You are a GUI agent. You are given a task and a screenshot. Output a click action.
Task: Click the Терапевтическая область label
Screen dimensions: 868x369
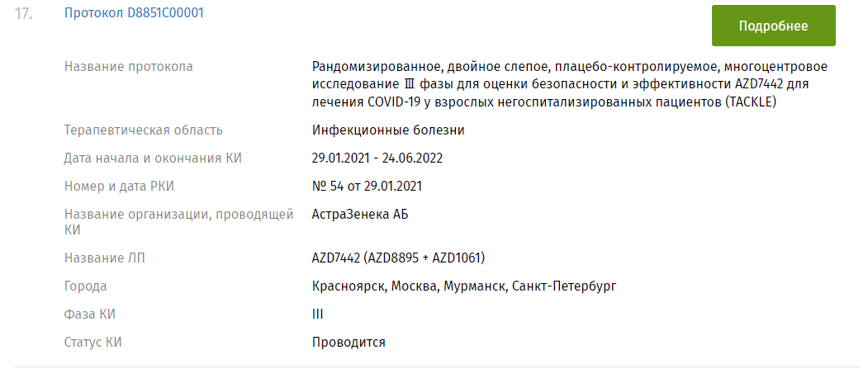tap(144, 130)
